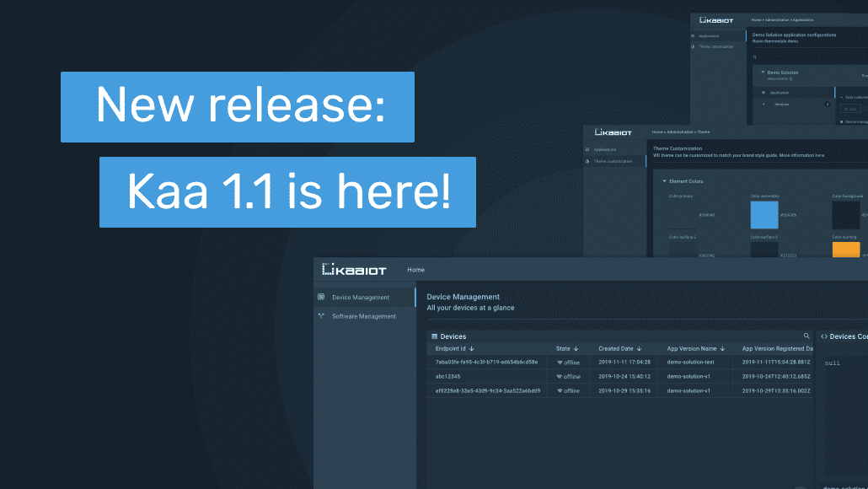Open Applications in the Theme window sidebar

(605, 149)
